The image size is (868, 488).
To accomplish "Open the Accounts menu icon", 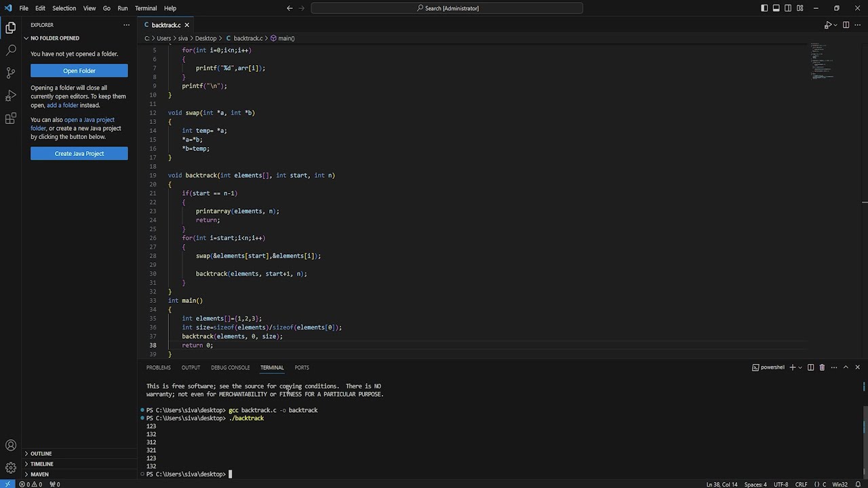I will pos(11,445).
